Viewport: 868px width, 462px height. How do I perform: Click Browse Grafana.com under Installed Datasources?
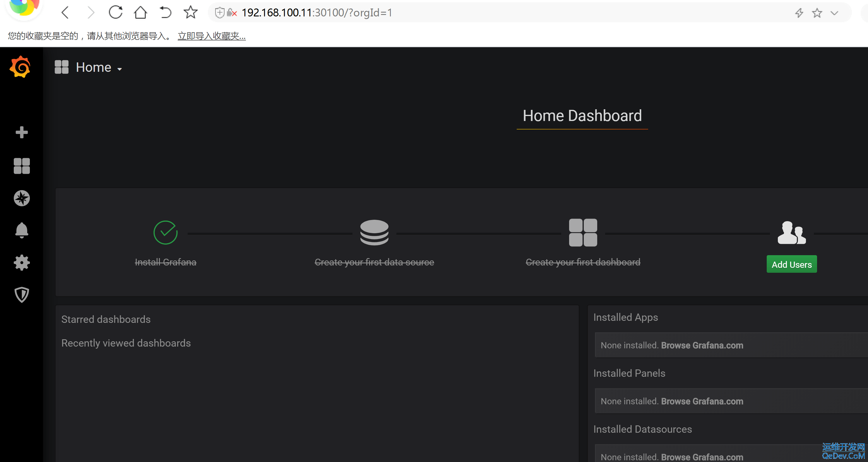click(x=702, y=457)
